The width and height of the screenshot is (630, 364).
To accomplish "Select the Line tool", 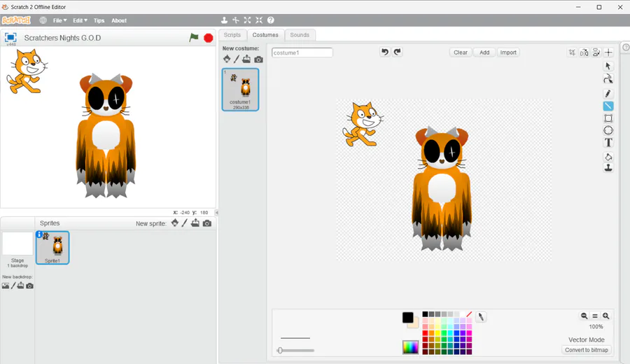I will (x=608, y=106).
